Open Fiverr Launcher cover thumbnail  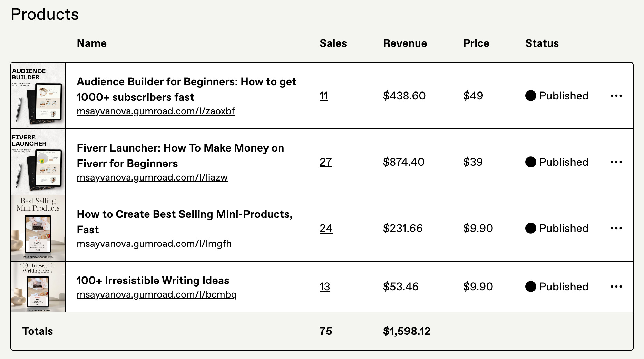(38, 162)
